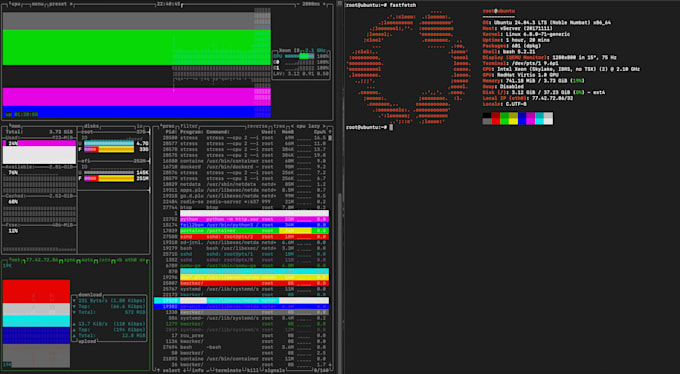The width and height of the screenshot is (680, 374).
Task: Click the net box title
Action: pyautogui.click(x=15, y=260)
